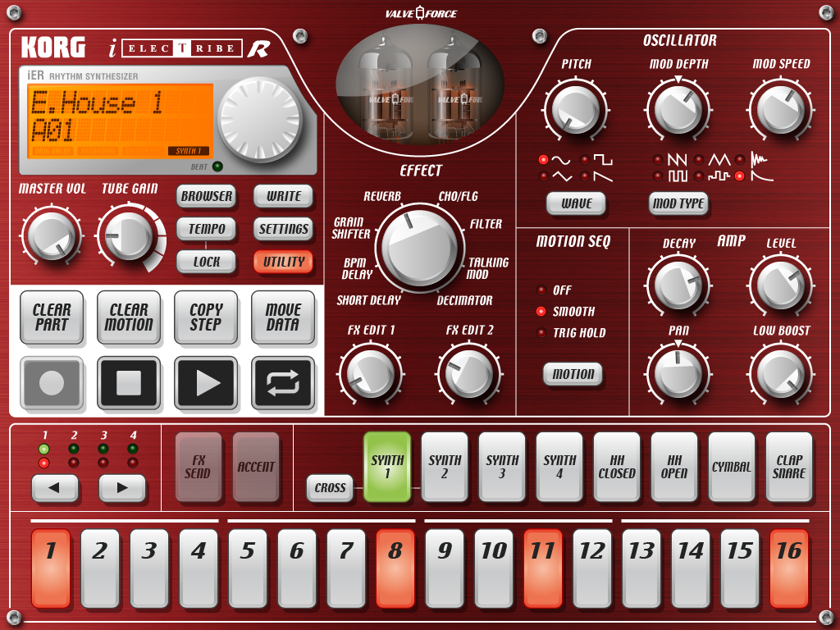
Task: Turn off step 8
Action: click(395, 568)
